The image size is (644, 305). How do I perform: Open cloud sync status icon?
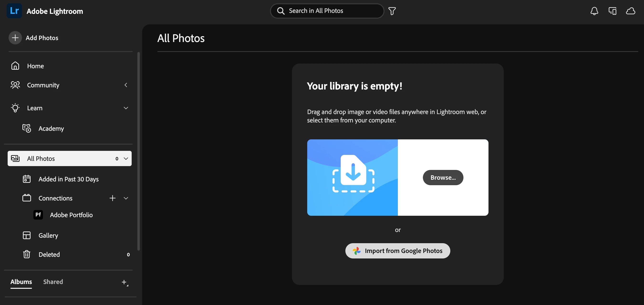[x=630, y=11]
